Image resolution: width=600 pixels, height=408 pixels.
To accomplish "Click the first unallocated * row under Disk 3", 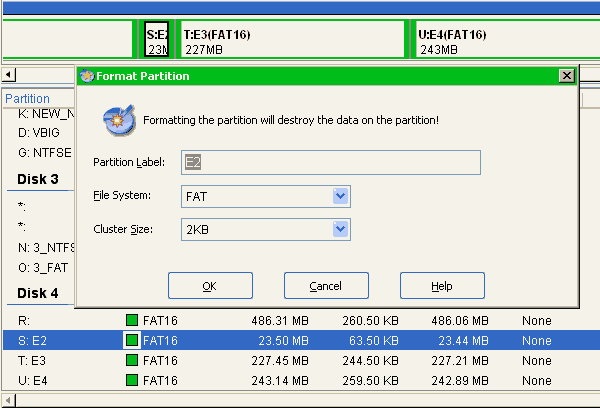I will click(x=22, y=207).
